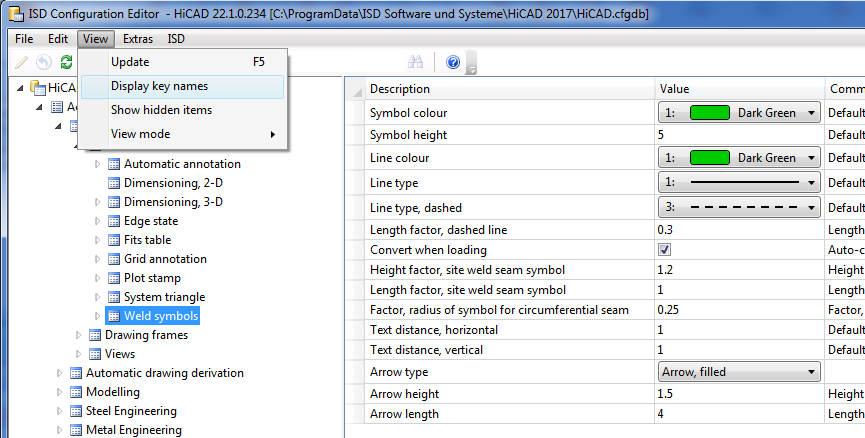Click the Symbol height value field
The height and width of the screenshot is (438, 865).
pyautogui.click(x=738, y=134)
